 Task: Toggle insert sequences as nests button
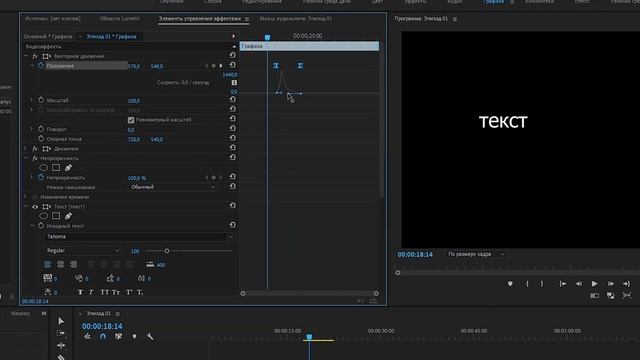pos(87,337)
